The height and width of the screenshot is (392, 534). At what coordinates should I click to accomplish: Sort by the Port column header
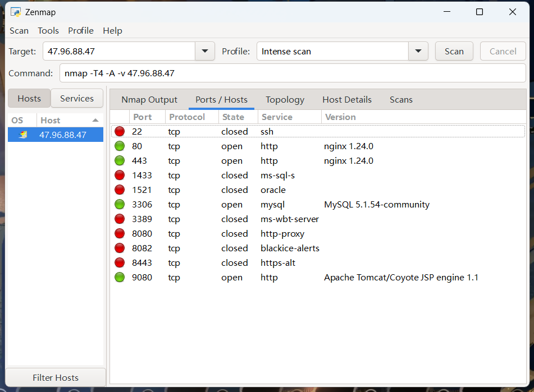(147, 117)
